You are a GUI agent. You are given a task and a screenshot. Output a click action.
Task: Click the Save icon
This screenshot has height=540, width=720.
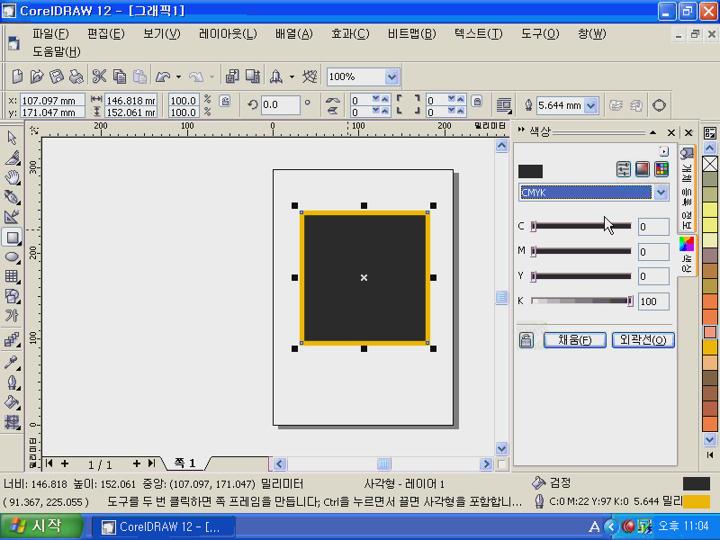(56, 76)
